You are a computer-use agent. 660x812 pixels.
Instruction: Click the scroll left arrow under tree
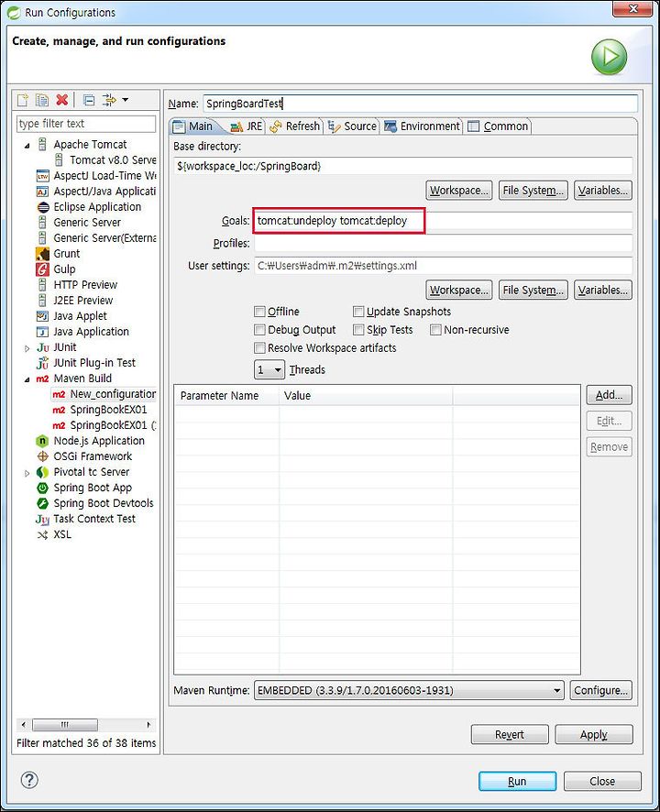click(x=23, y=725)
